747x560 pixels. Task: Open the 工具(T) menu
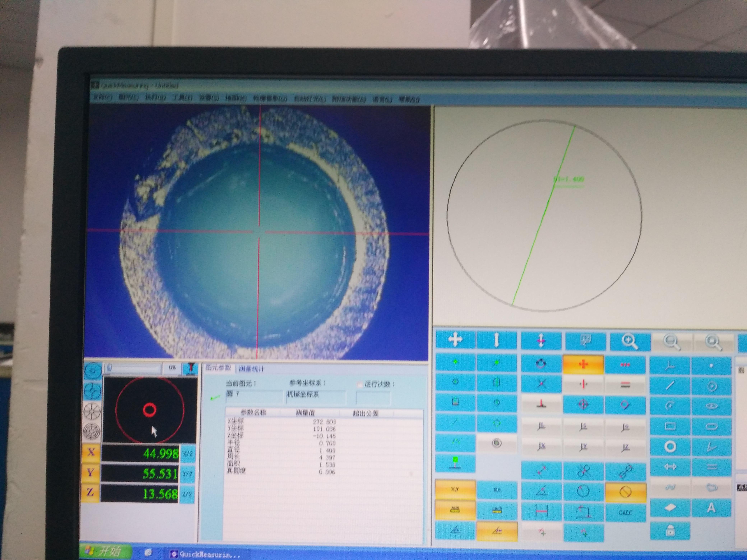(182, 98)
